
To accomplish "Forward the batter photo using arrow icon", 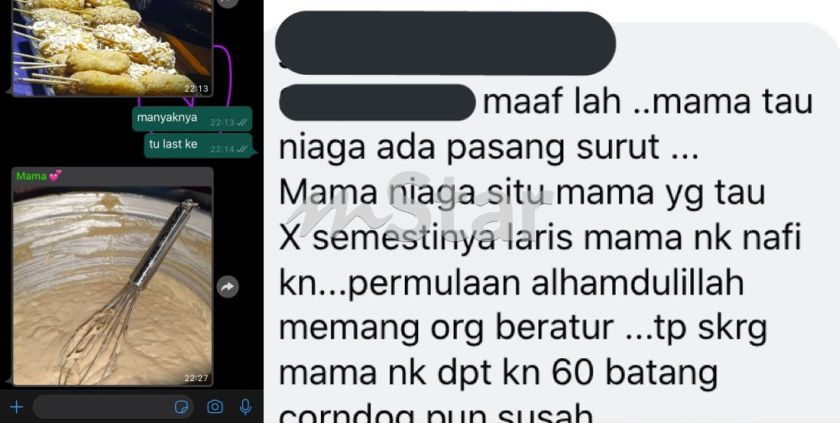I will point(228,288).
